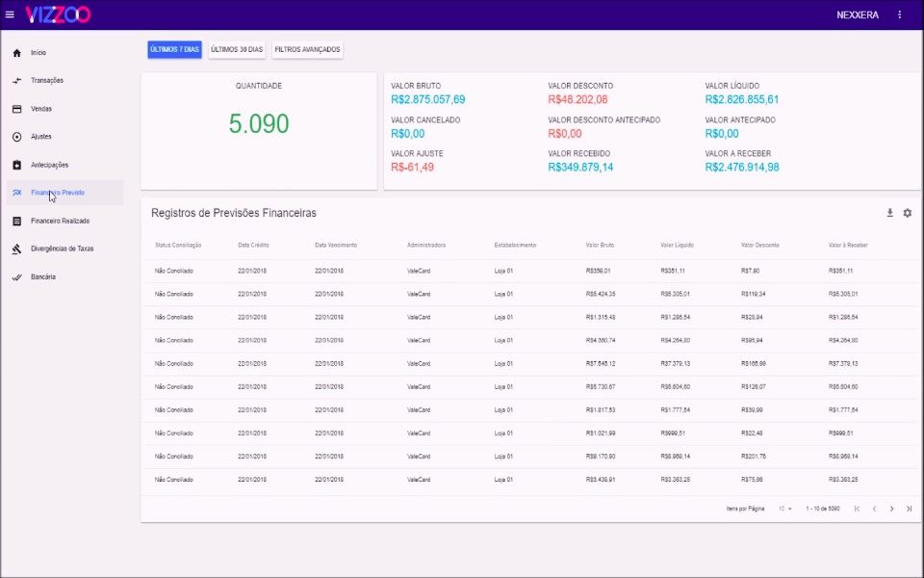Open Financeiro Previsto in sidebar

click(64, 193)
